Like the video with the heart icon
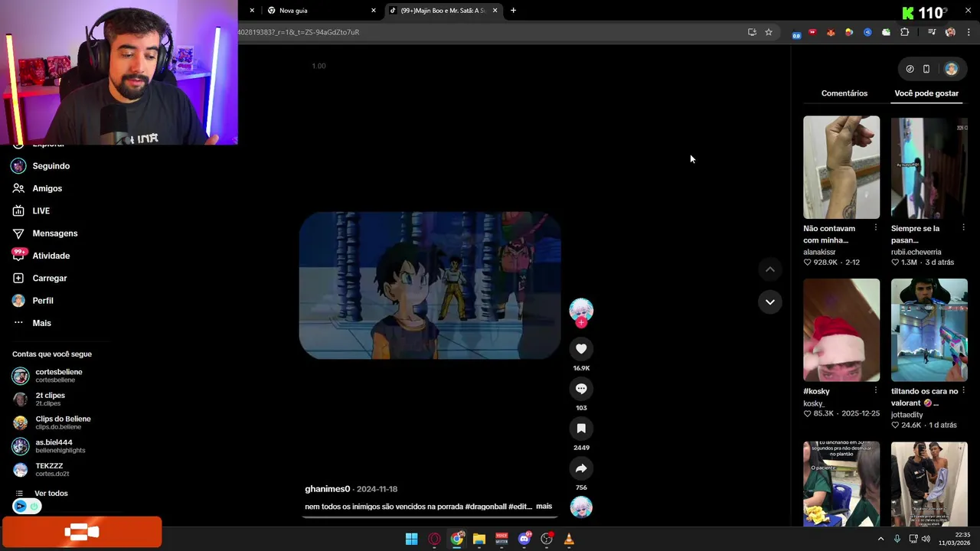980x551 pixels. pos(581,349)
